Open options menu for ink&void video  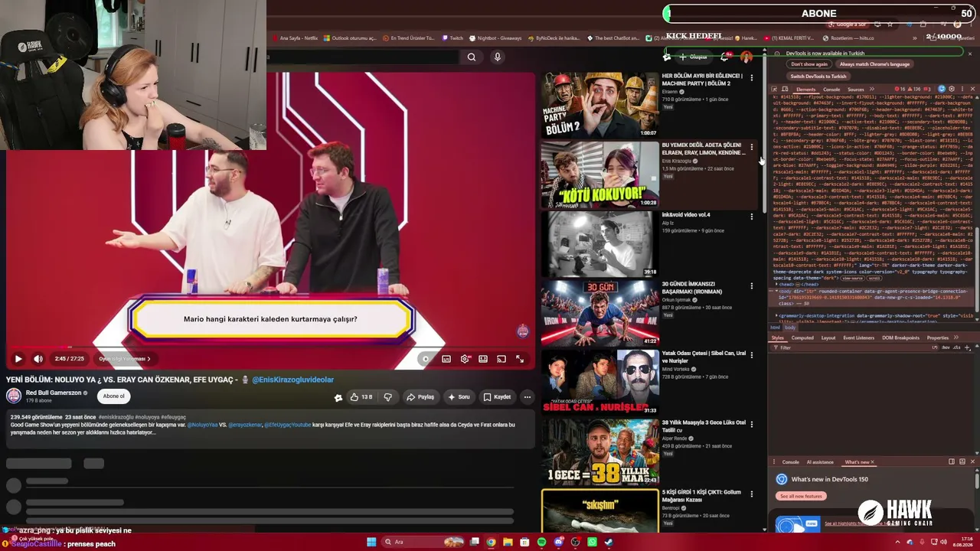point(752,217)
